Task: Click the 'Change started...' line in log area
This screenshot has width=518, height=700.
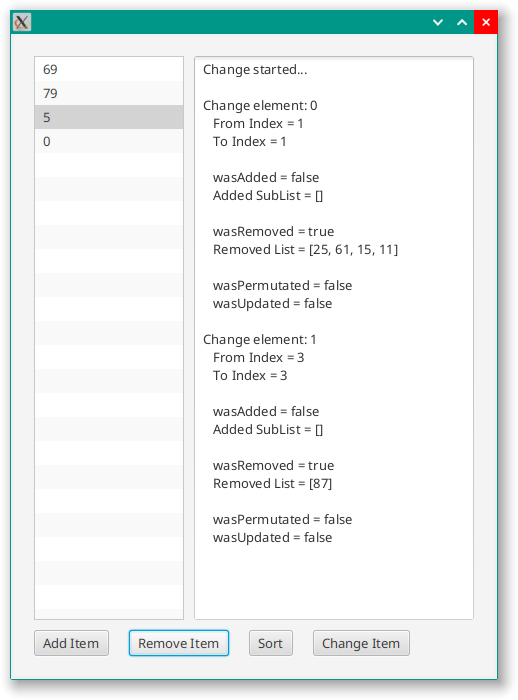Action: click(255, 70)
